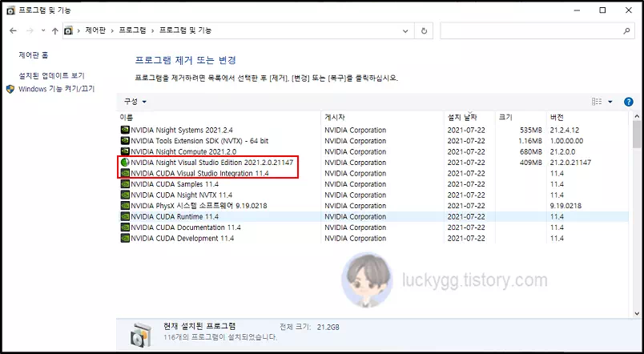Select NVIDIA Nsight Compute 2021.2.0 entry

point(182,151)
